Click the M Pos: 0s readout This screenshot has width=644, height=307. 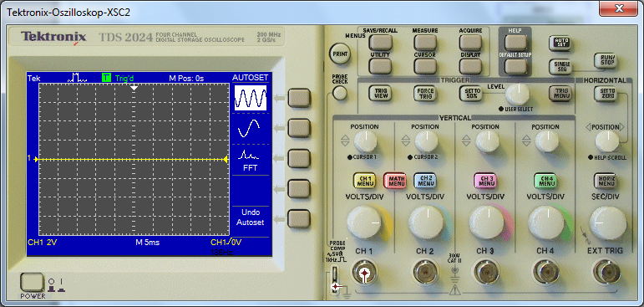click(186, 78)
